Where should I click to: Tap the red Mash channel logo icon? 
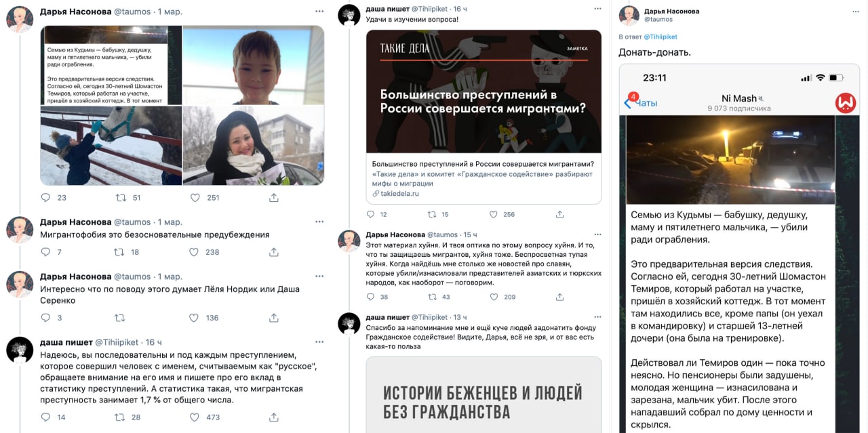tap(845, 103)
